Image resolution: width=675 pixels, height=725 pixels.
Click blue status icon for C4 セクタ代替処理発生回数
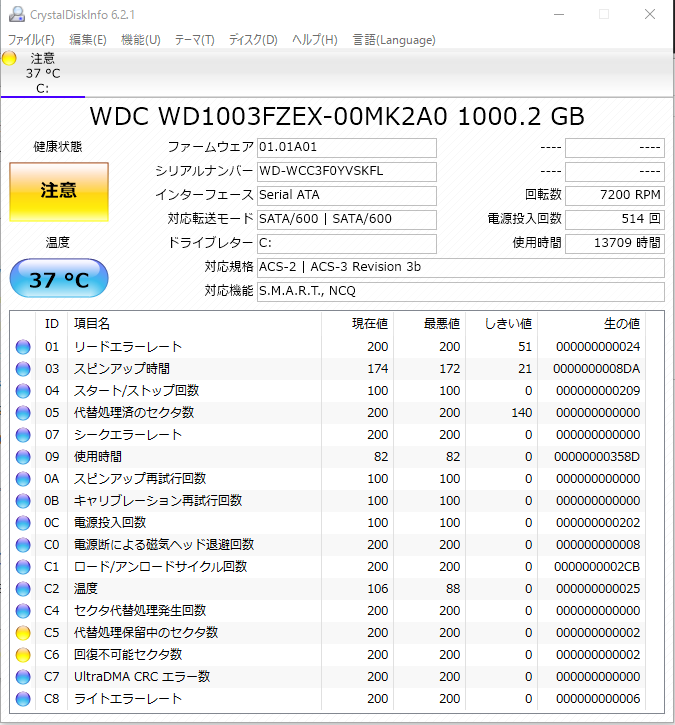23,611
